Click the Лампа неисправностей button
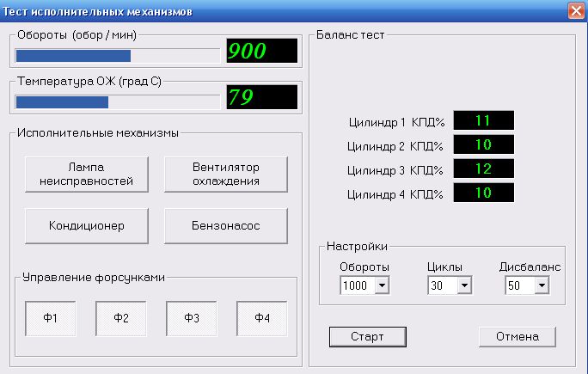The width and height of the screenshot is (588, 374). [87, 175]
